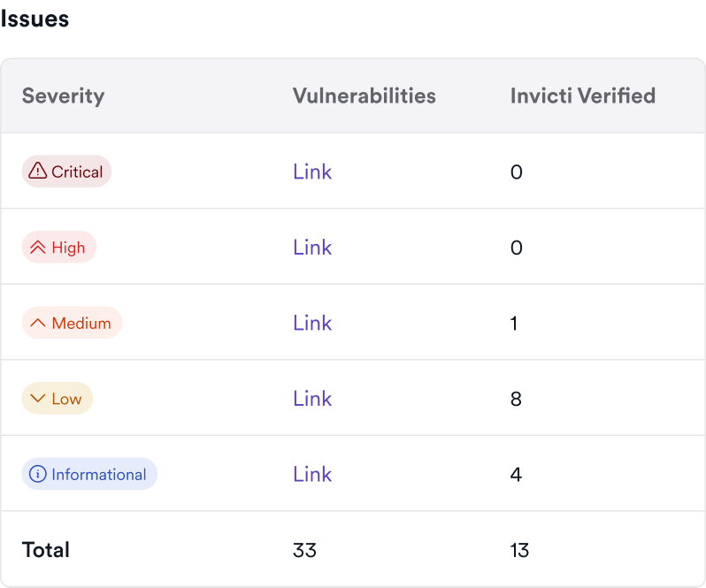The width and height of the screenshot is (706, 588).
Task: Open the Critical vulnerabilities Link
Action: click(x=312, y=172)
